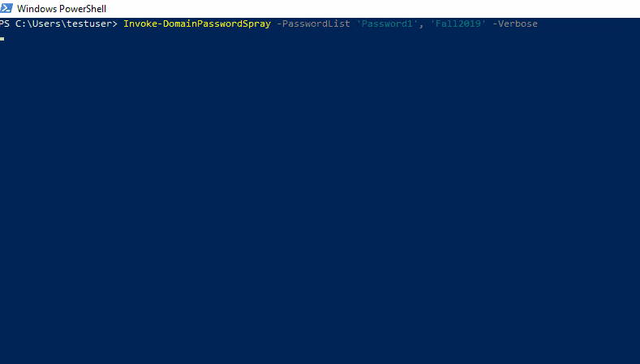Click the 'Password1' string argument

click(387, 24)
